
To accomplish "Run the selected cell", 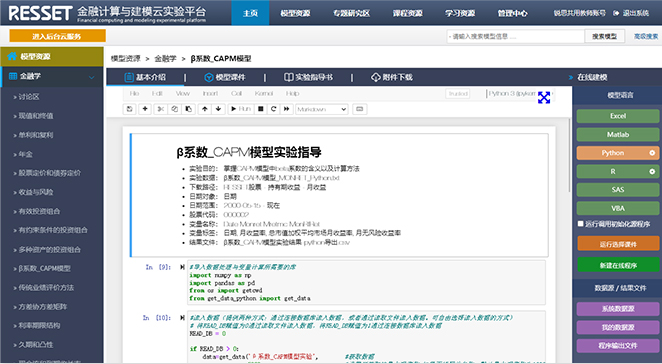I will 241,109.
